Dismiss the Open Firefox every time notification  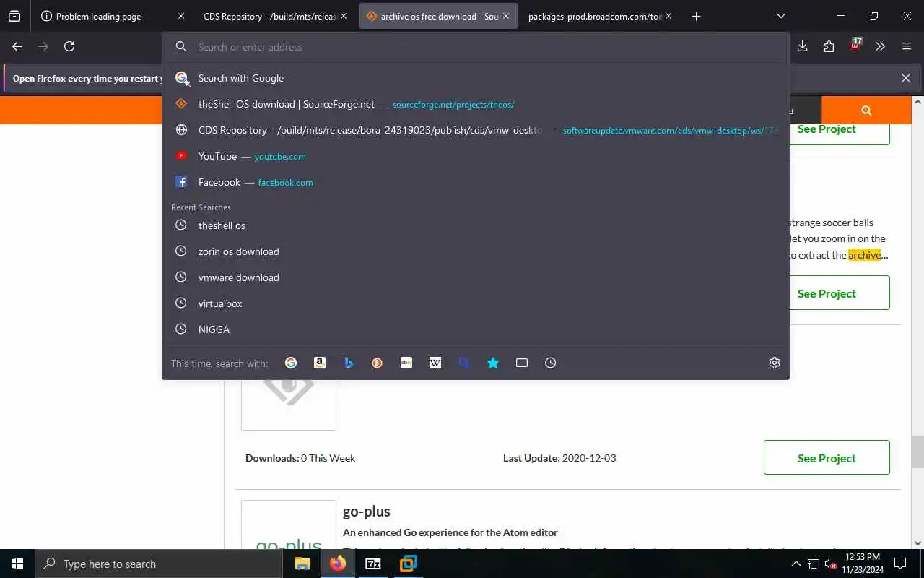click(x=906, y=78)
